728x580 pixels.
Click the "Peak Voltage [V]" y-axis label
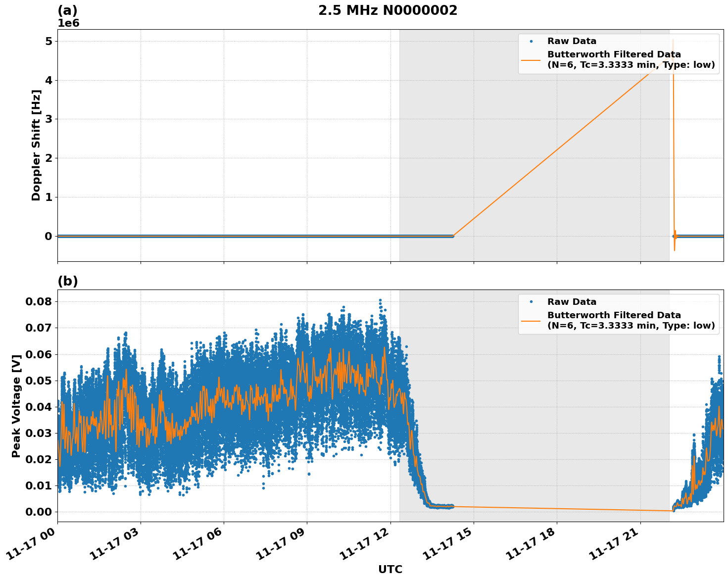click(16, 406)
